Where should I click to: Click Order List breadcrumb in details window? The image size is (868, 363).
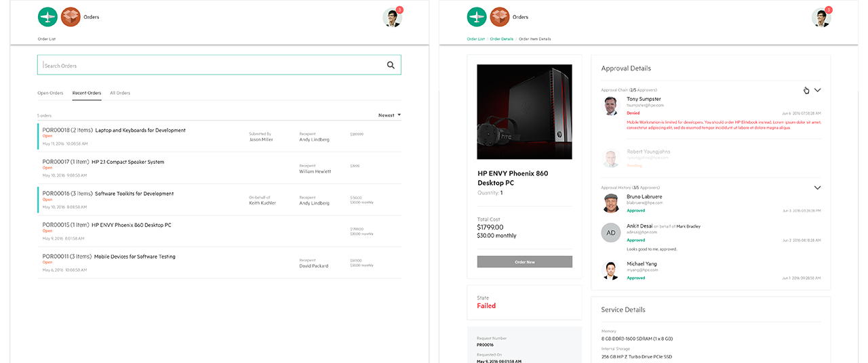[476, 39]
